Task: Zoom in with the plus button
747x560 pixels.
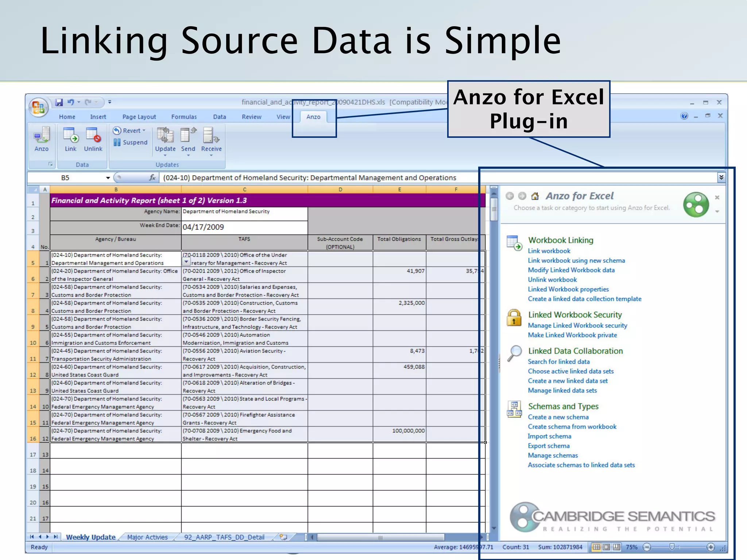Action: 711,547
